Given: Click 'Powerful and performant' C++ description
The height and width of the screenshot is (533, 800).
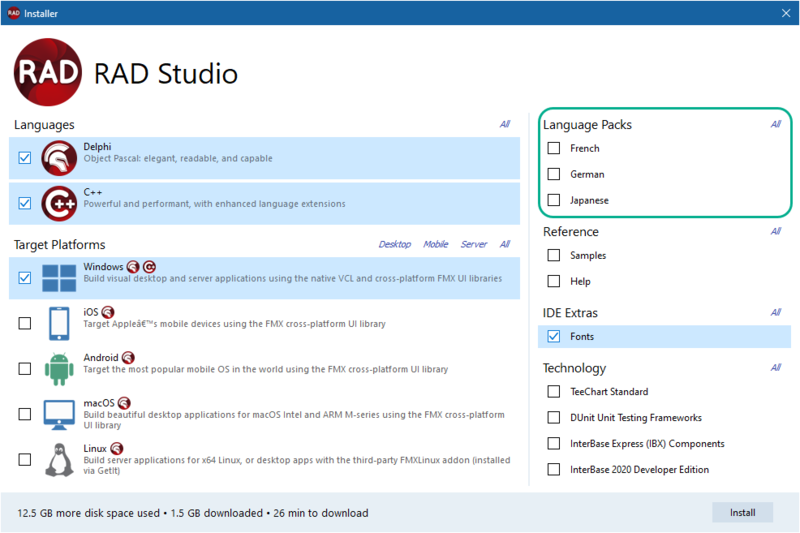Looking at the screenshot, I should pyautogui.click(x=214, y=204).
